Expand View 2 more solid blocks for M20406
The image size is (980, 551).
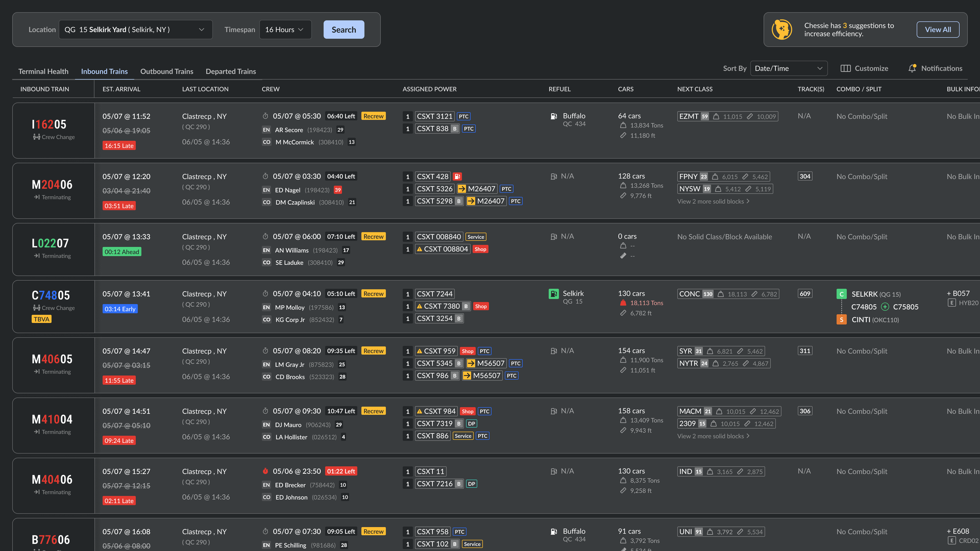[x=713, y=201]
